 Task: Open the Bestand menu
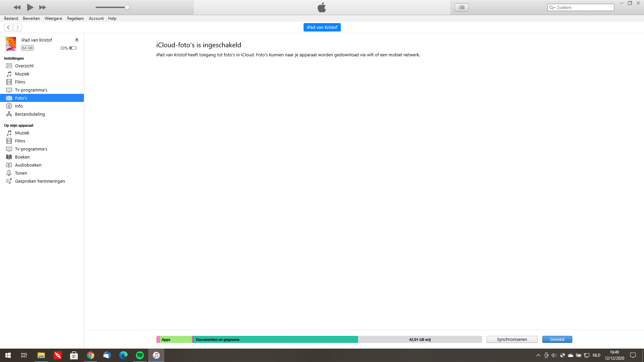click(11, 18)
